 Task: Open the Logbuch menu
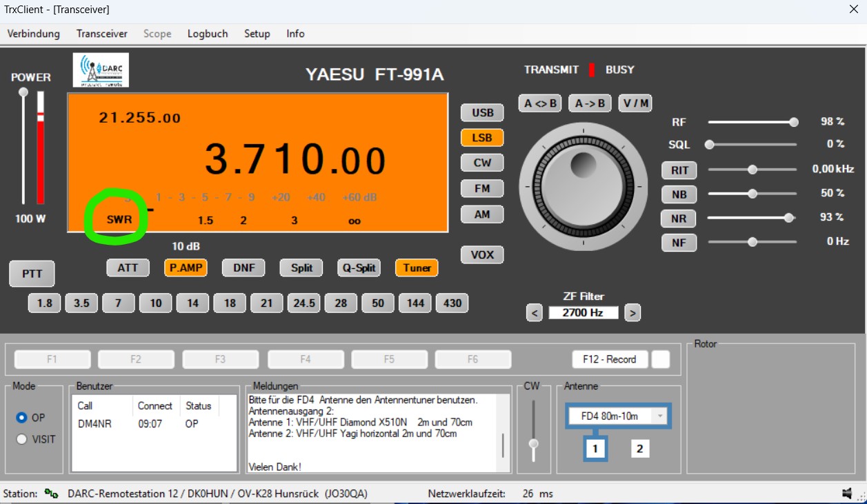click(x=208, y=34)
